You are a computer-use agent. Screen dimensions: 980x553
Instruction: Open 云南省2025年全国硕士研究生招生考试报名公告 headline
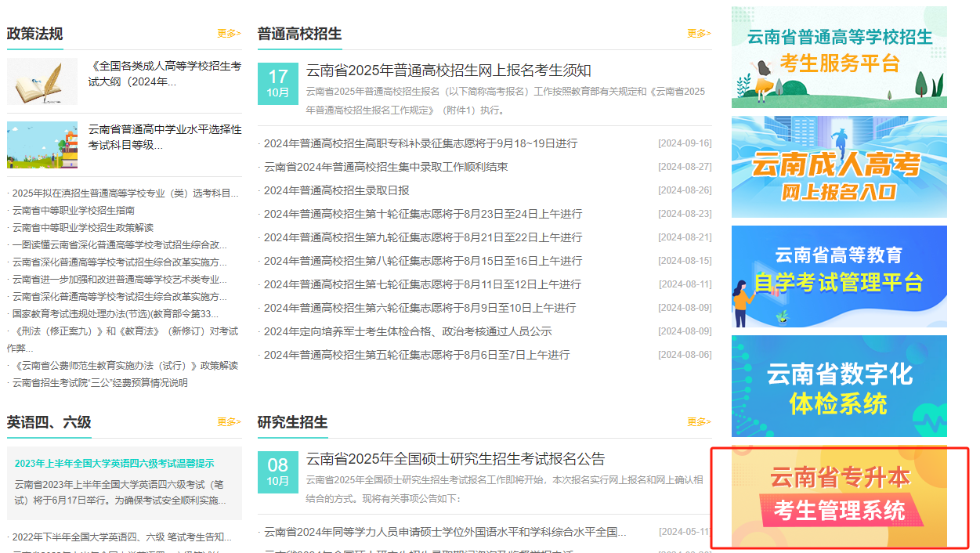[455, 459]
